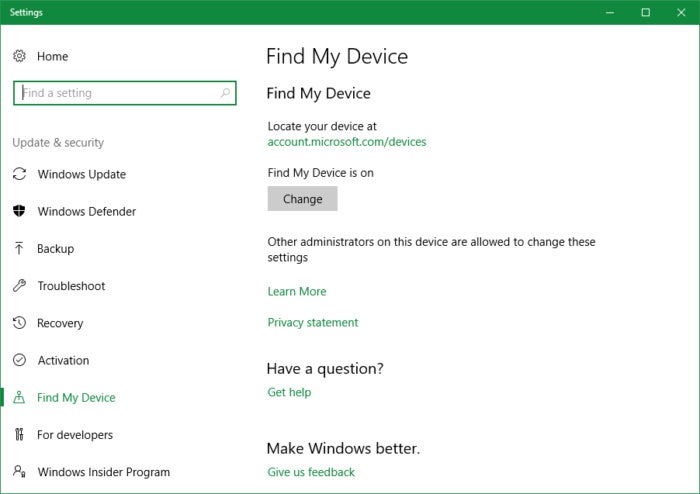Click the Troubleshoot wrench icon
The height and width of the screenshot is (494, 700).
[19, 285]
